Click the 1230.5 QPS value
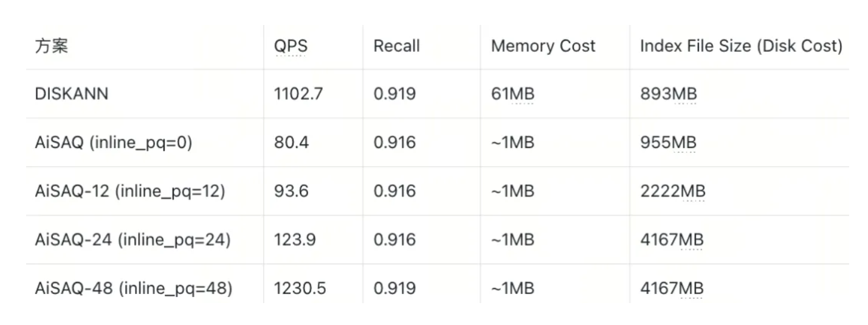This screenshot has width=868, height=325. [x=300, y=288]
